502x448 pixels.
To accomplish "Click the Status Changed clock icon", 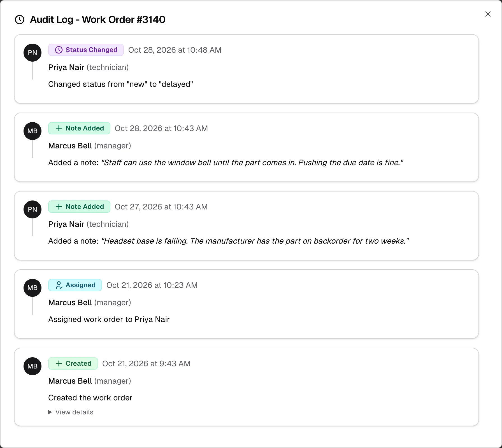I will 59,50.
